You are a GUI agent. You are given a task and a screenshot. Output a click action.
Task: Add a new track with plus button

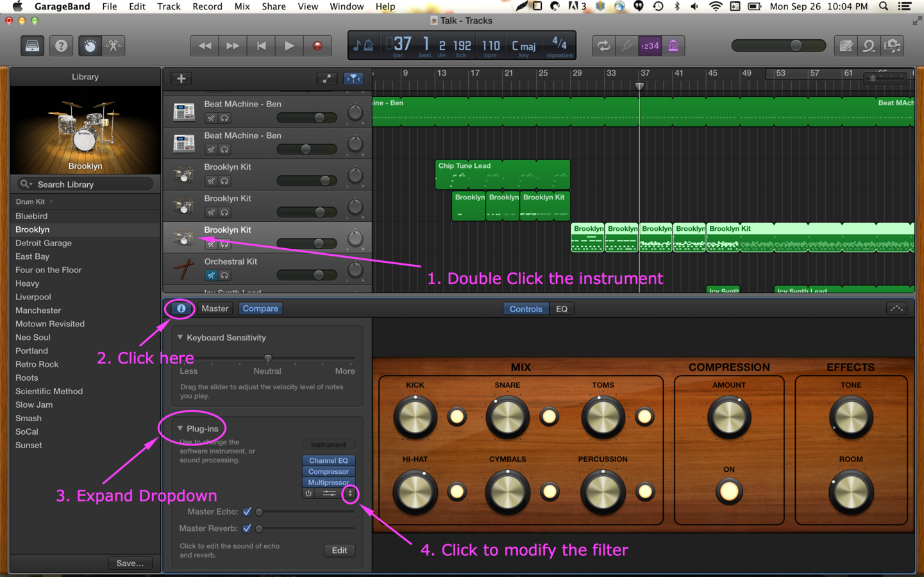[181, 78]
